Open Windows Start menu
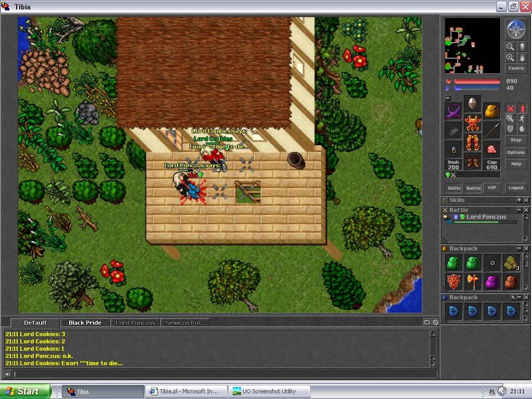The height and width of the screenshot is (399, 532). tap(25, 391)
